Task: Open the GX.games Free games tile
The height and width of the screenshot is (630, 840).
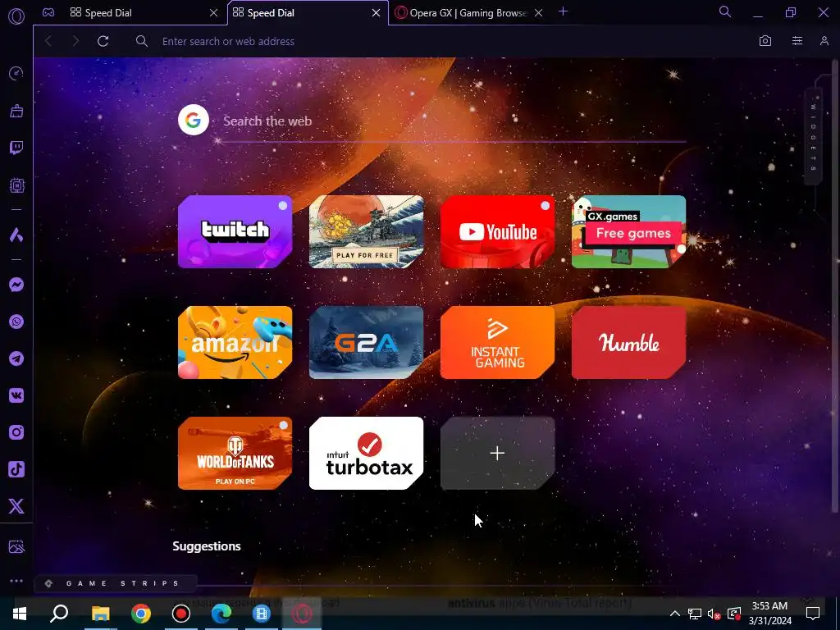Action: coord(629,231)
